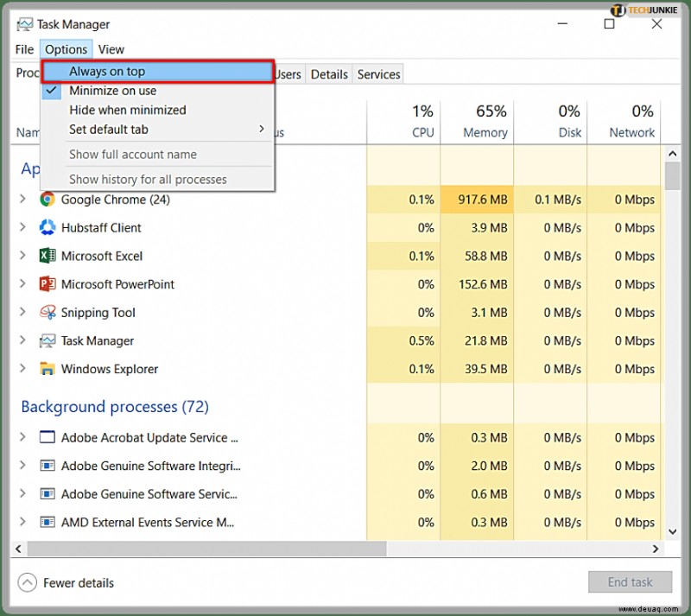Viewport: 691px width, 616px height.
Task: Expand Adobe Acrobat Update Service row
Action: 22,437
